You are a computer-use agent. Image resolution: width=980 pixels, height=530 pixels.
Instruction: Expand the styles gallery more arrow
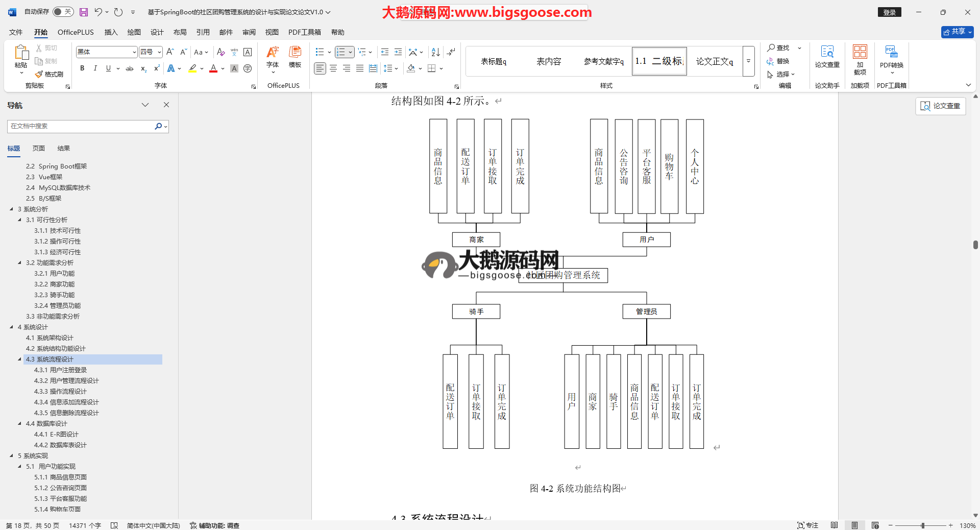click(x=748, y=61)
